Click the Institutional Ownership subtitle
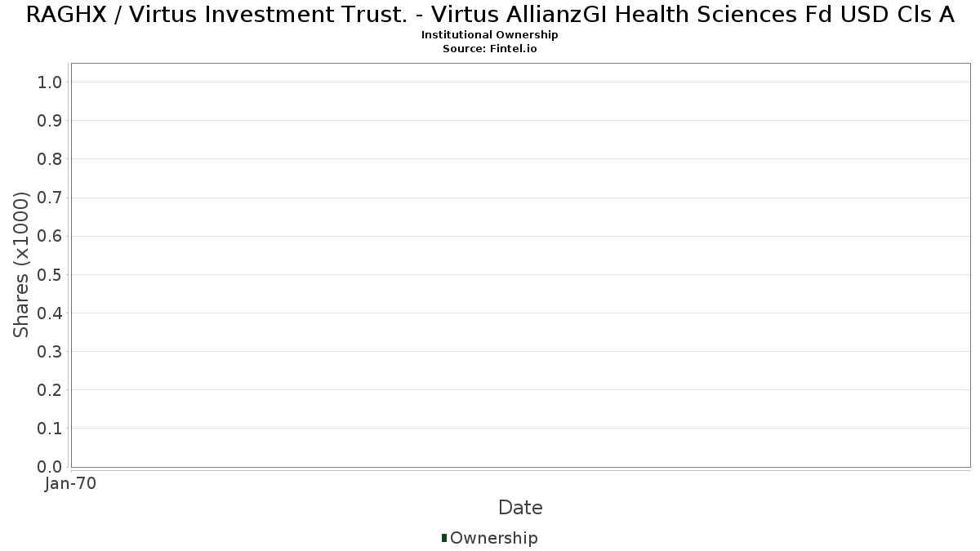This screenshot has width=980, height=551. pos(490,35)
